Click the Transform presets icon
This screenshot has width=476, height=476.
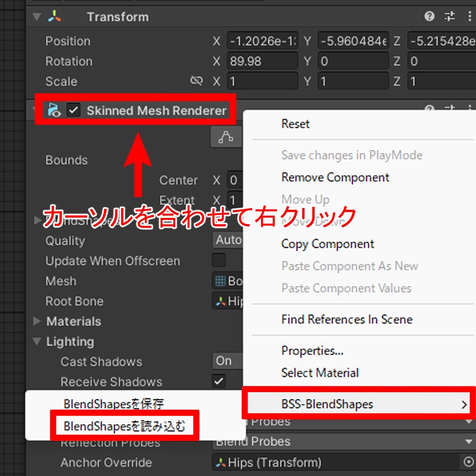coord(449,16)
